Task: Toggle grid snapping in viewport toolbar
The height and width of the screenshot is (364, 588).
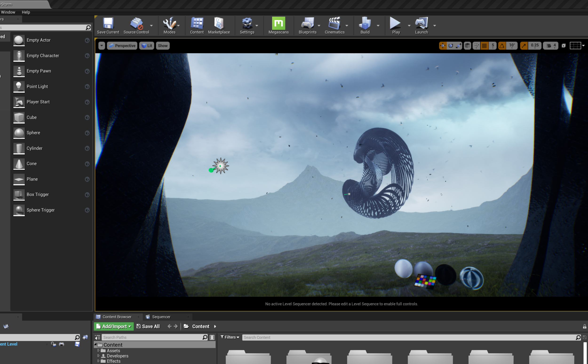Action: (485, 46)
